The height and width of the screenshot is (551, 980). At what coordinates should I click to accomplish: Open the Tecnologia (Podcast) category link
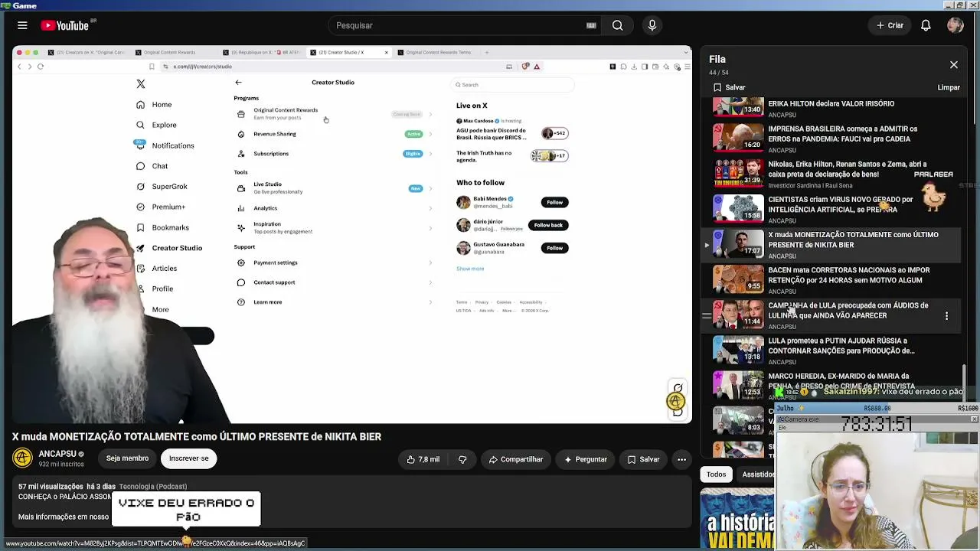(153, 487)
